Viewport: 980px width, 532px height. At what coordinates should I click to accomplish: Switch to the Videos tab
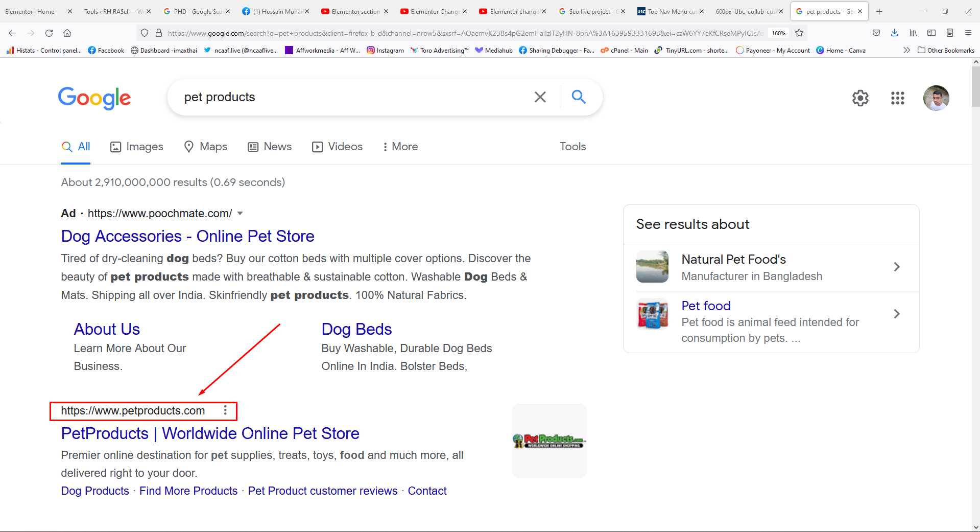pos(337,147)
